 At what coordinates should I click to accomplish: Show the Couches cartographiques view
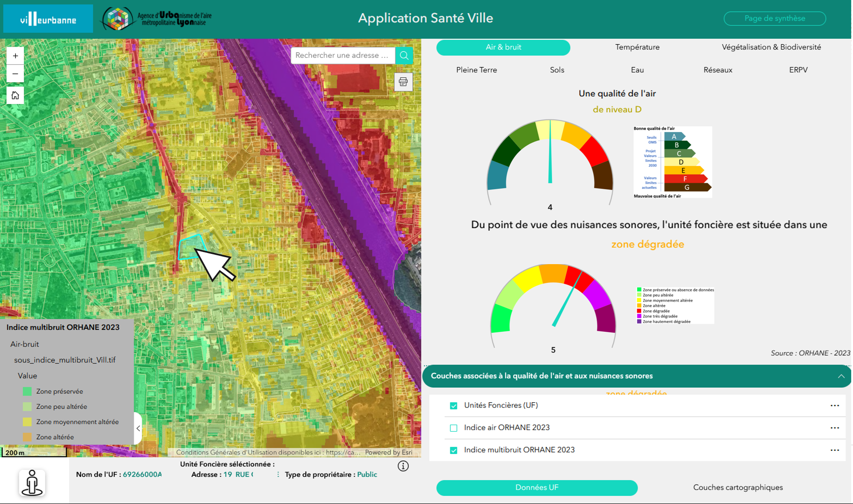click(x=738, y=487)
